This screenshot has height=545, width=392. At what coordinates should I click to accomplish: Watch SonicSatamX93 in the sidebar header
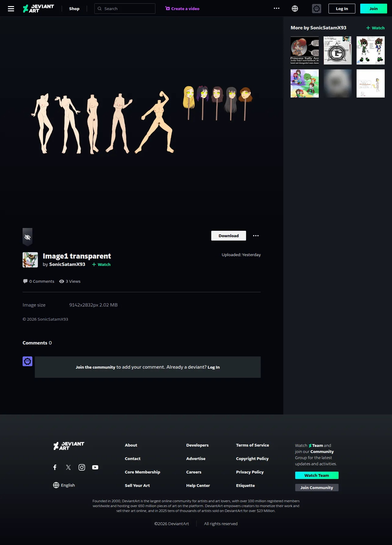pos(375,28)
